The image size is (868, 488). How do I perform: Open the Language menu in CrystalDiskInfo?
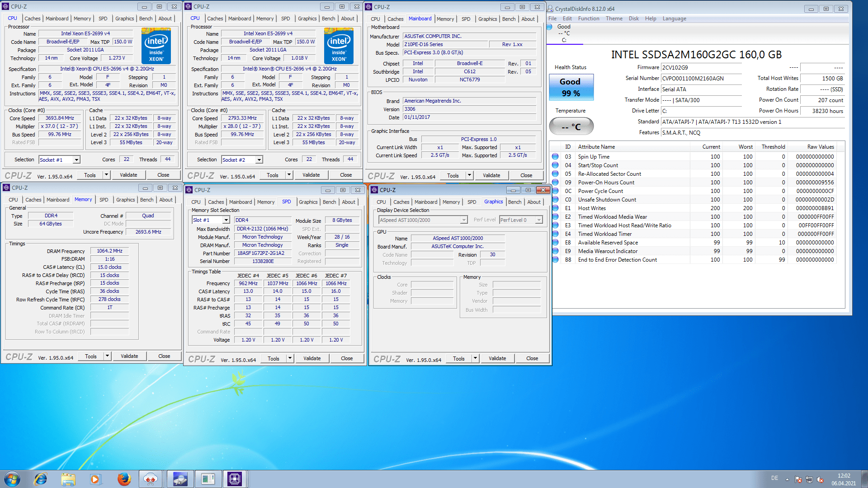(674, 19)
